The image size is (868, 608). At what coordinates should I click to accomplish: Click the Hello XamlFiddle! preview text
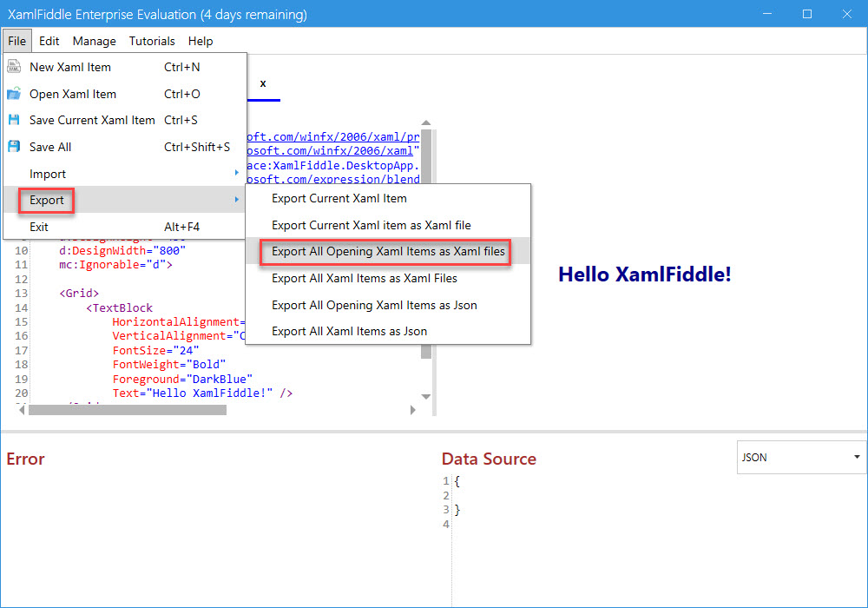click(644, 274)
